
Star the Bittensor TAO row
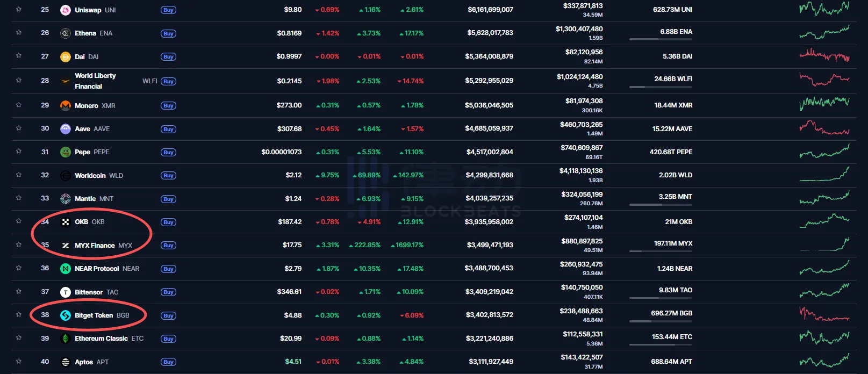[18, 292]
